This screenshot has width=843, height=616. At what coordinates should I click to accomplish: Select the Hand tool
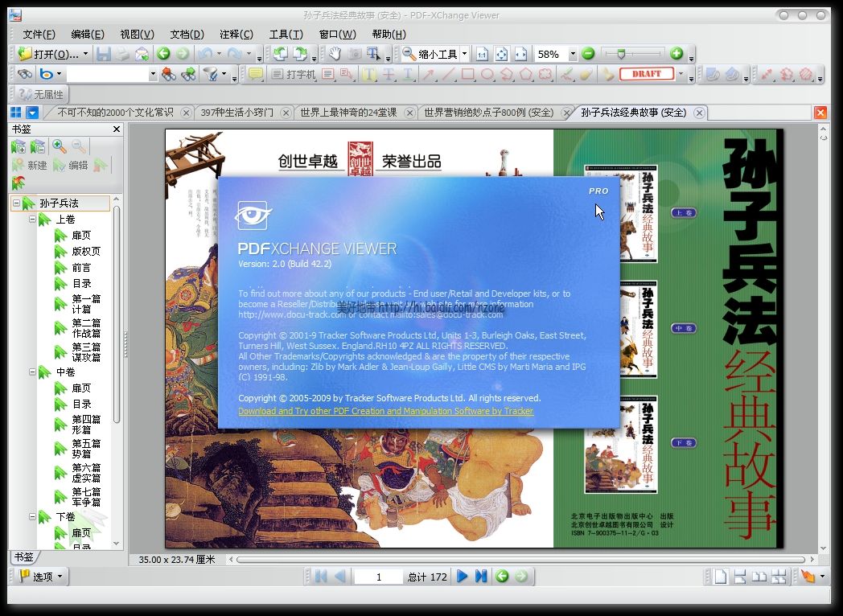tap(335, 54)
